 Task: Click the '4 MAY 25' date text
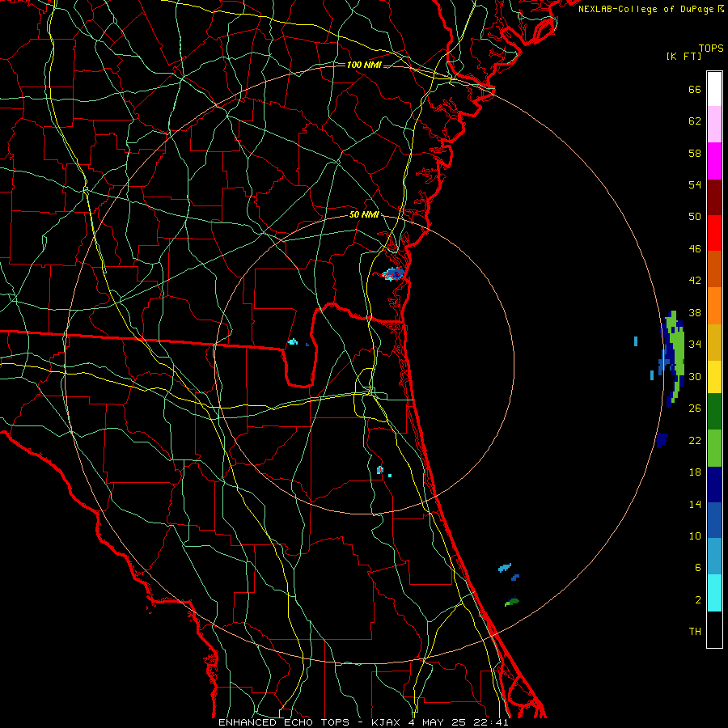coord(437,722)
